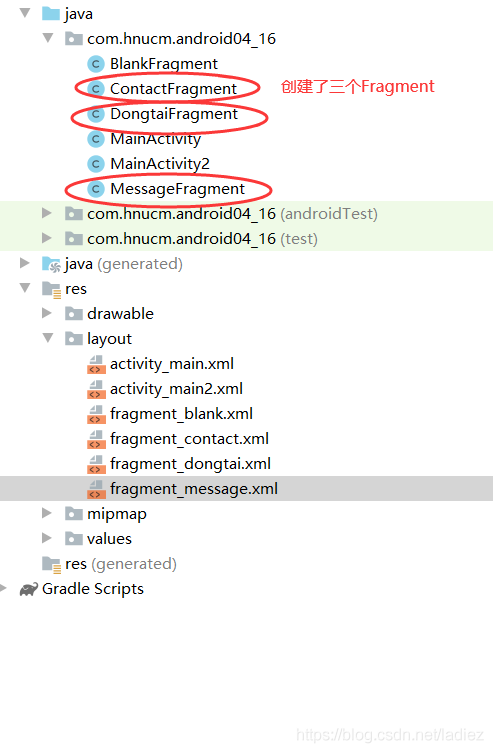Click the MainActivity2 class icon
Viewport: 493px width, 753px height.
[x=96, y=164]
